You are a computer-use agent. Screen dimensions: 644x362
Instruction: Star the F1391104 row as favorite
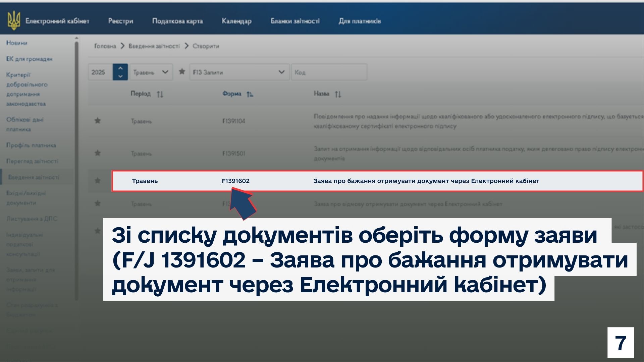point(98,120)
